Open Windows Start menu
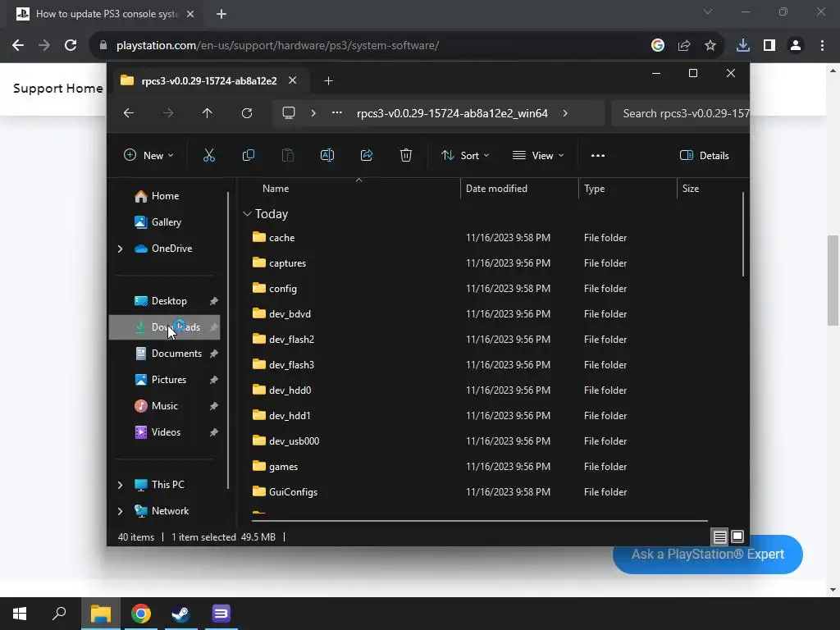The image size is (840, 630). (x=20, y=614)
